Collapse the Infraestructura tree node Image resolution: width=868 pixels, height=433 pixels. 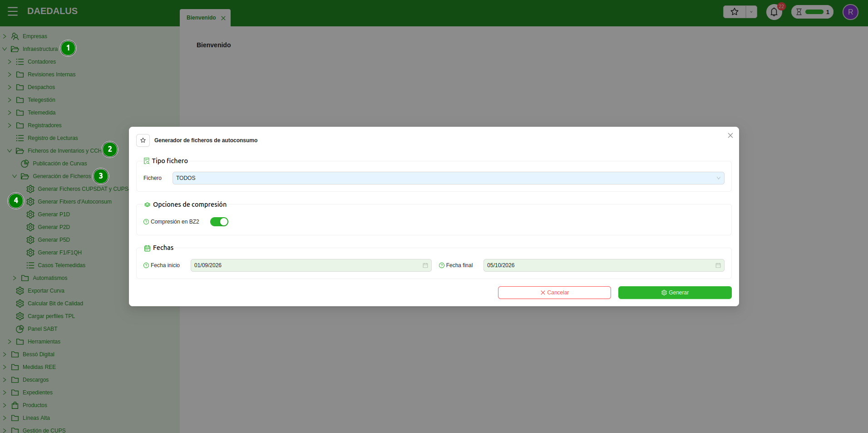5,49
